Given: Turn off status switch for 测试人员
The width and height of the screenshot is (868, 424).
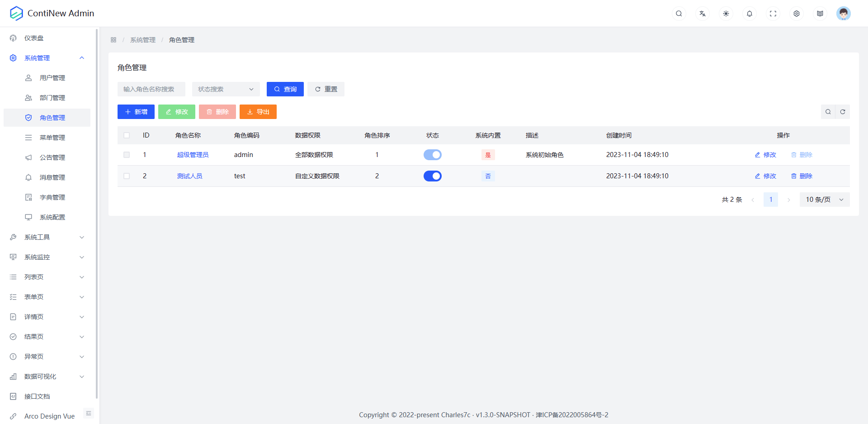Looking at the screenshot, I should tap(432, 176).
